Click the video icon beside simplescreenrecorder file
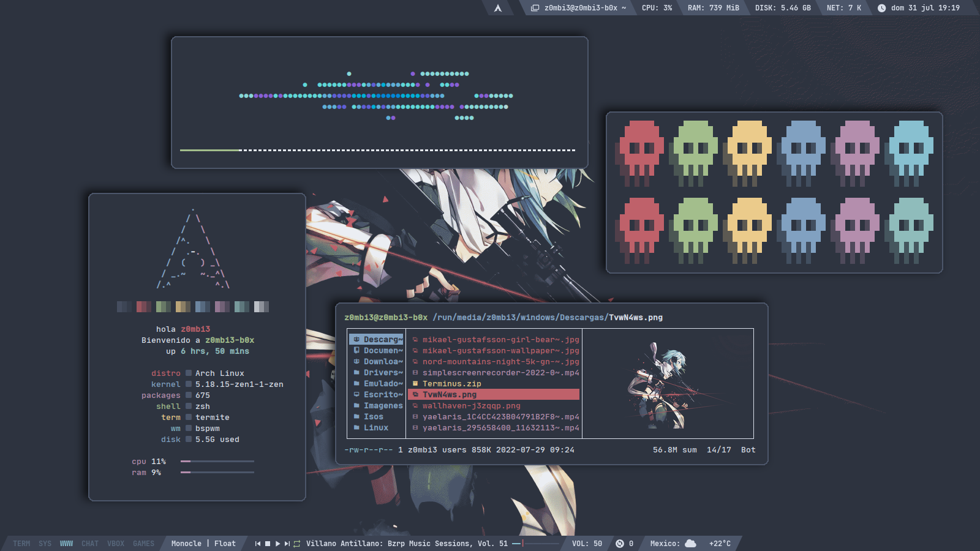Viewport: 980px width, 551px height. click(415, 372)
